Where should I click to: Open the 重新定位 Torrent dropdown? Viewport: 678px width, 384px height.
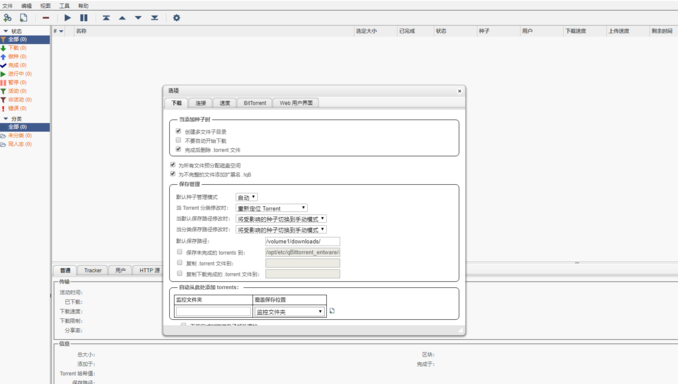point(272,208)
